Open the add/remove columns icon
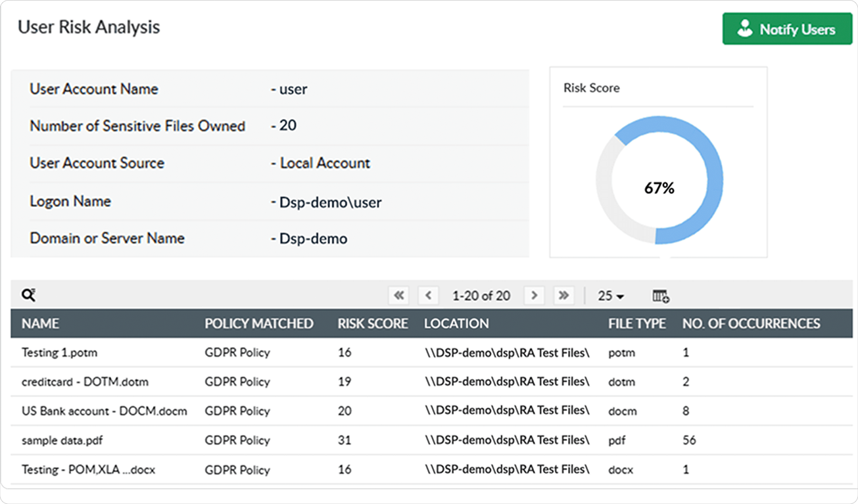Screen dimensions: 858x504 pos(661,296)
